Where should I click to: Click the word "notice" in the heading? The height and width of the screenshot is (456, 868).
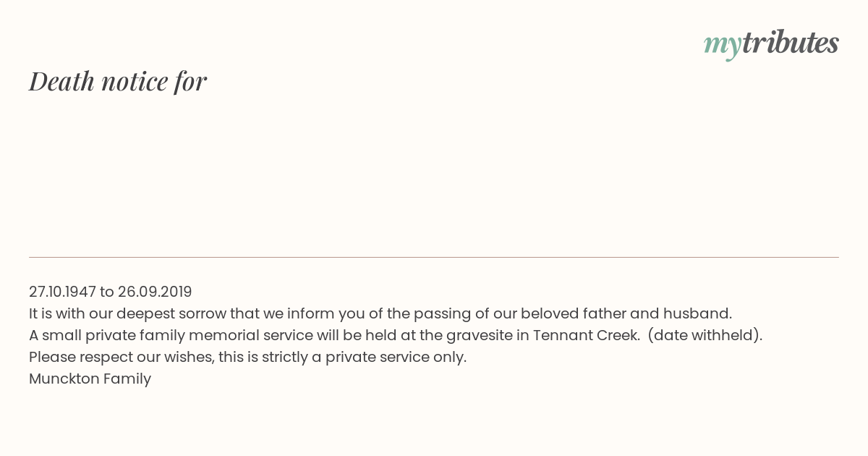click(135, 82)
